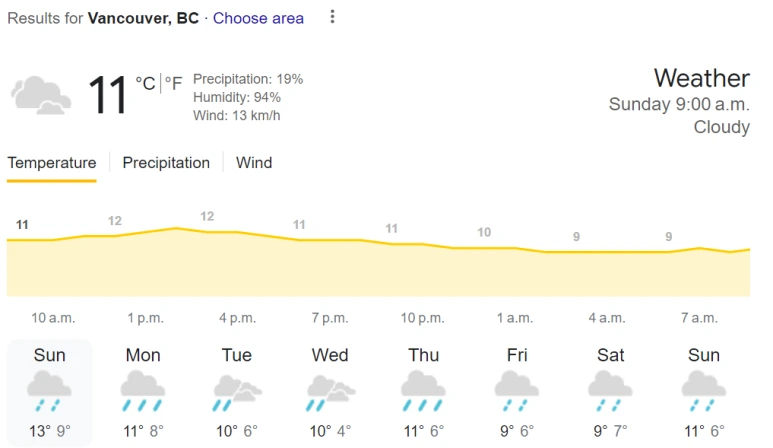Switch units to °F
This screenshot has width=773, height=448.
(x=174, y=83)
